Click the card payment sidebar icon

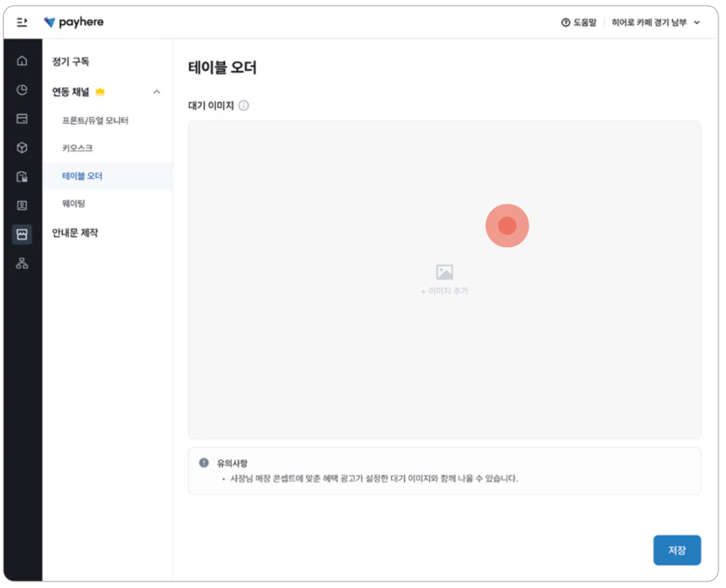pos(22,119)
